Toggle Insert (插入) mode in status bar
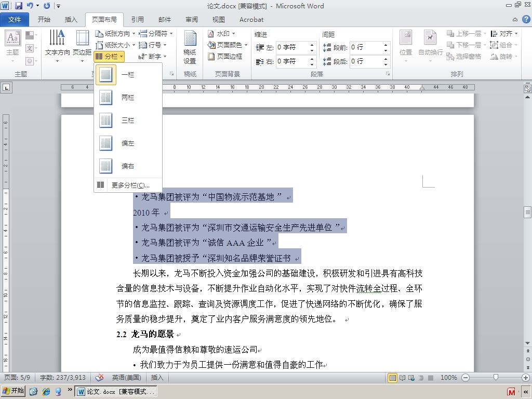The image size is (532, 399). click(x=157, y=377)
